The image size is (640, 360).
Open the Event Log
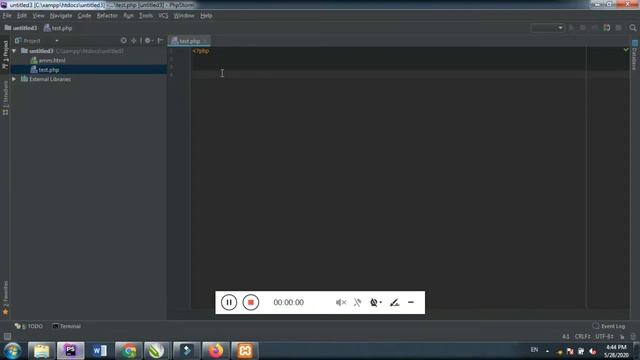(x=609, y=326)
